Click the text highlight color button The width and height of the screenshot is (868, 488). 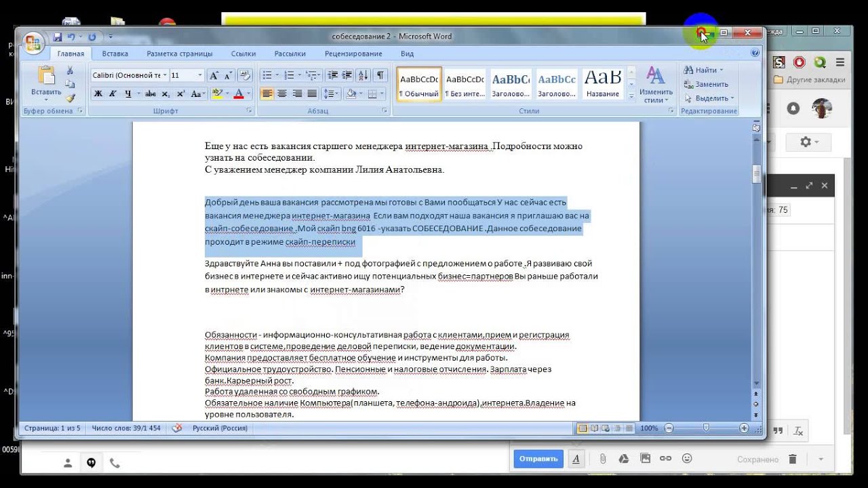pyautogui.click(x=216, y=94)
